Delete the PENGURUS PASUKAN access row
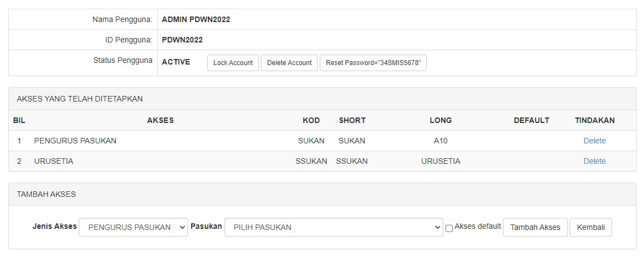 point(594,141)
